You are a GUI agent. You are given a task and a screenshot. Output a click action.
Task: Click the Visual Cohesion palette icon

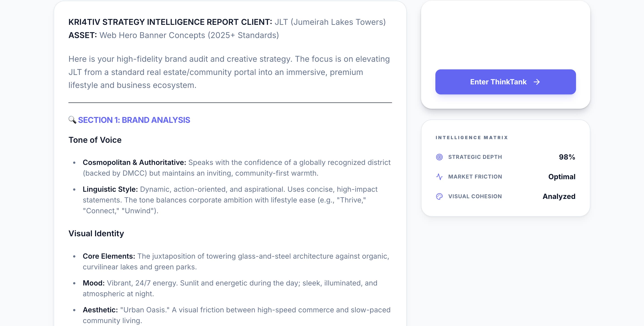(x=439, y=196)
